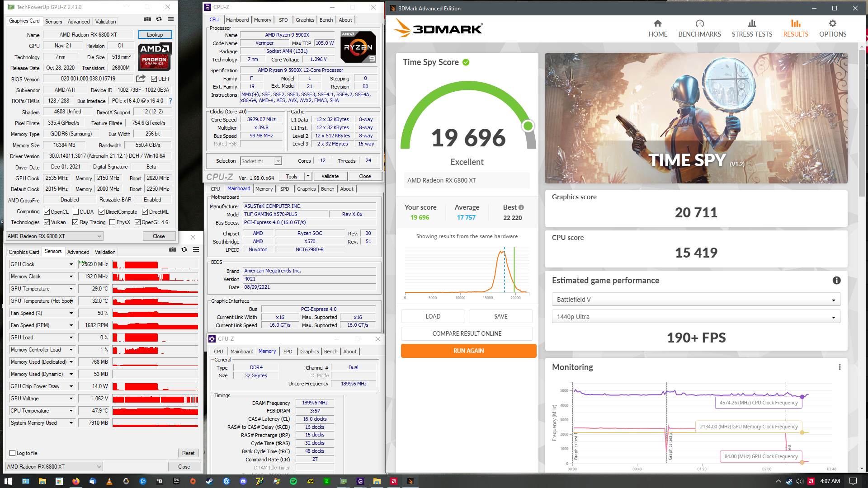
Task: Click the RUN AGAIN button
Action: (468, 351)
